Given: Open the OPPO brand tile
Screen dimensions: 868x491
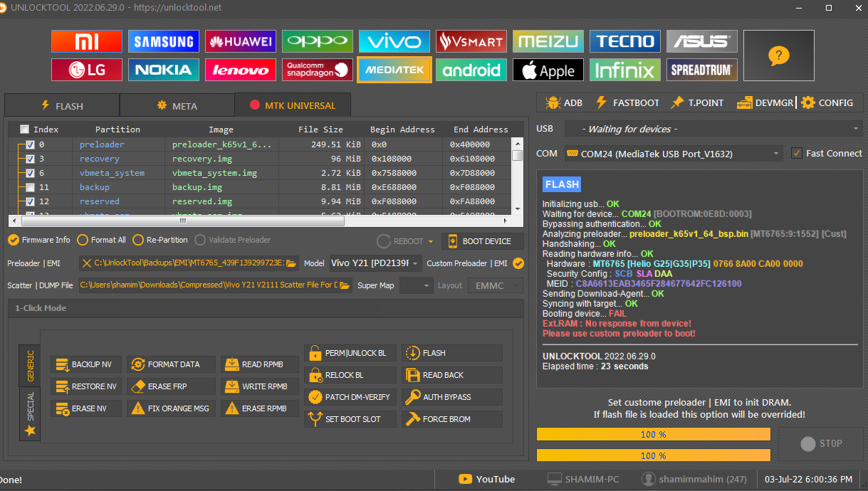Looking at the screenshot, I should (318, 41).
